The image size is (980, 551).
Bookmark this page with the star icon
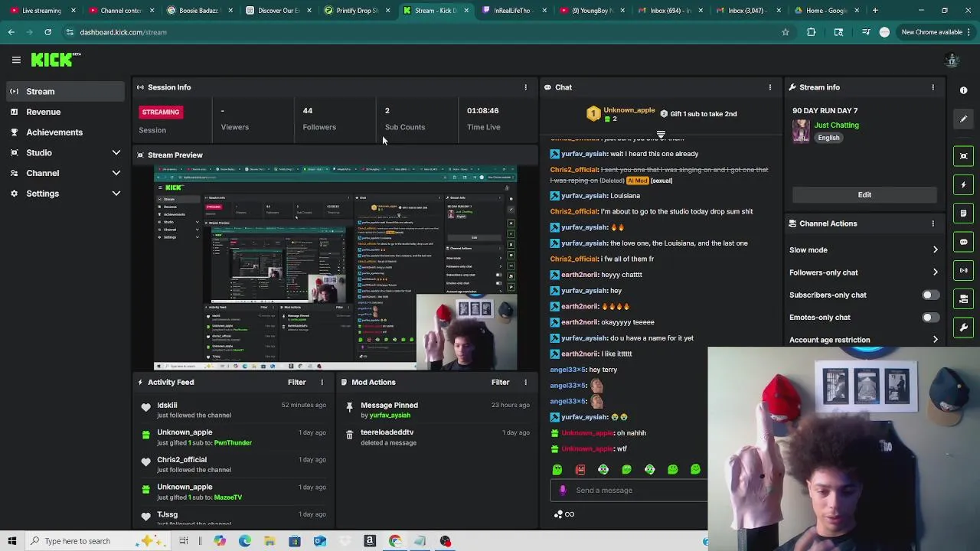pyautogui.click(x=786, y=32)
